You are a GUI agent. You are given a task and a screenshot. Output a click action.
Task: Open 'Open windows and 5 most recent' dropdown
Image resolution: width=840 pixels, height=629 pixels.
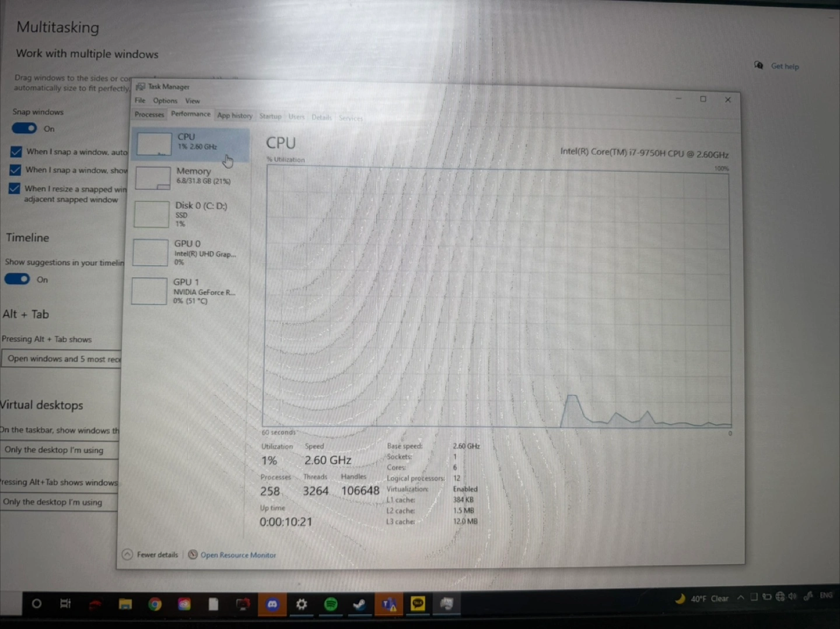61,359
